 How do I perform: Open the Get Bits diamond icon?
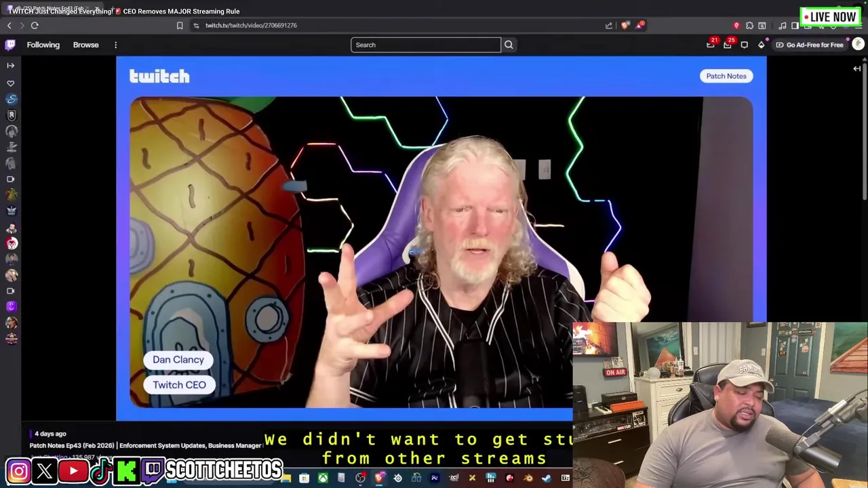[762, 45]
